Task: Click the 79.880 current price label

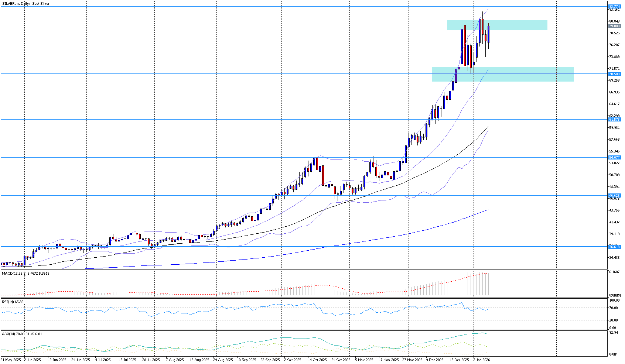Action: [x=614, y=26]
